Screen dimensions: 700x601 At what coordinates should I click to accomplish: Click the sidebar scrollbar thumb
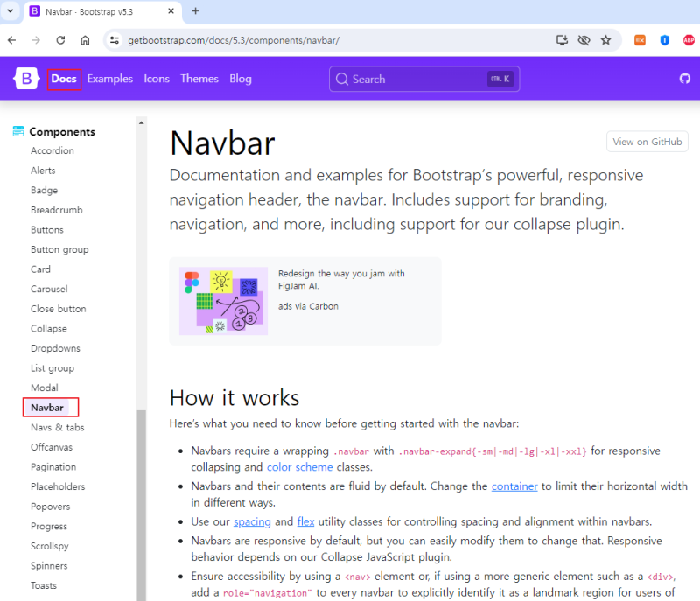tap(142, 505)
